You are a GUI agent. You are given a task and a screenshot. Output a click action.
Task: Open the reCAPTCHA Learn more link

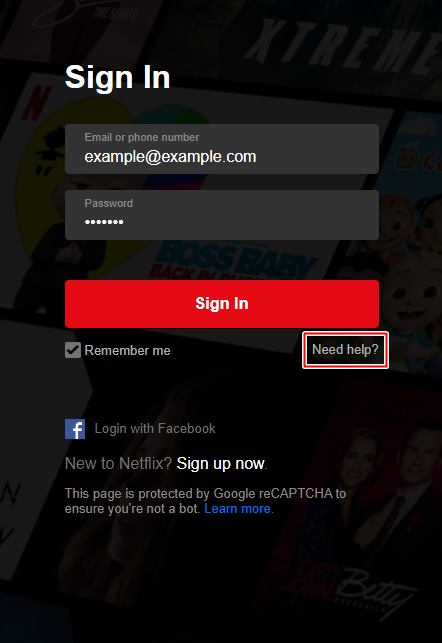coord(237,509)
